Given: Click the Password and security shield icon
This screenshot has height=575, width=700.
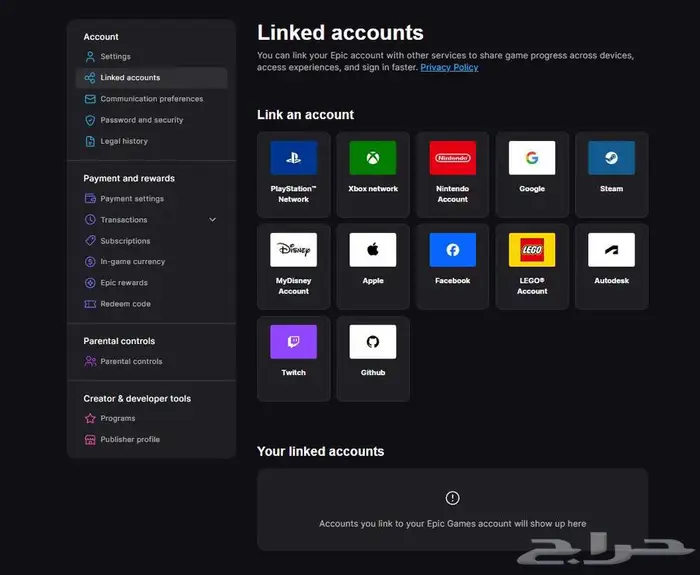Looking at the screenshot, I should 90,120.
